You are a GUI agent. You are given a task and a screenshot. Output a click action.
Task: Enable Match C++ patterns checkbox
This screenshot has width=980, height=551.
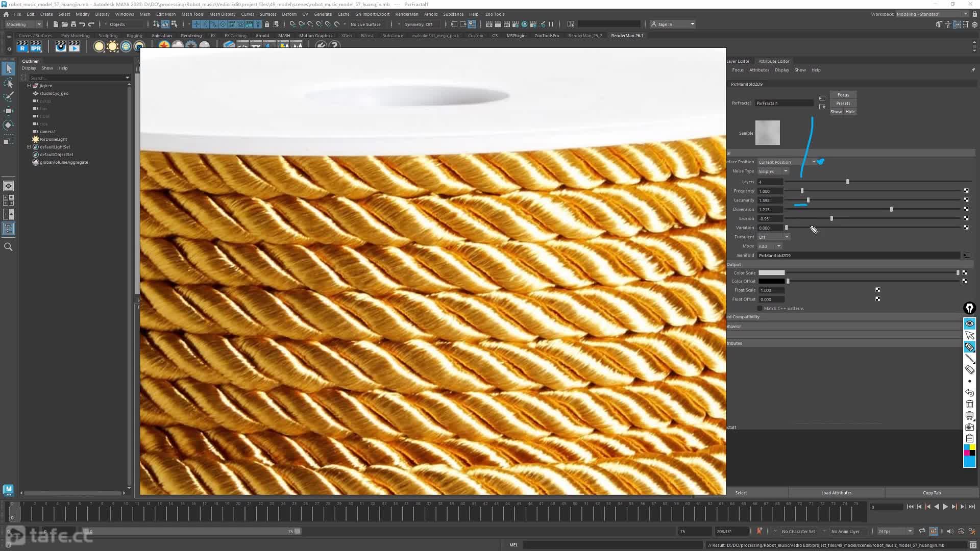coord(759,309)
